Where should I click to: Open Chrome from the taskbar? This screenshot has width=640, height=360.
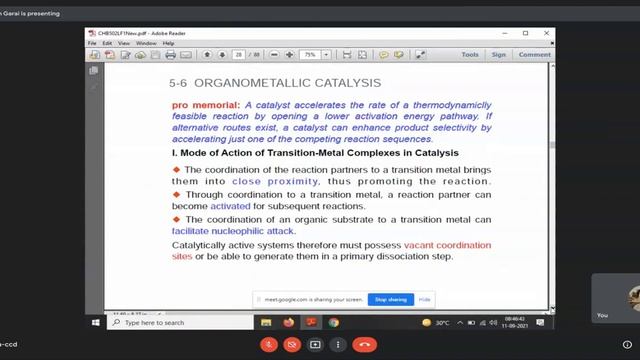[333, 322]
